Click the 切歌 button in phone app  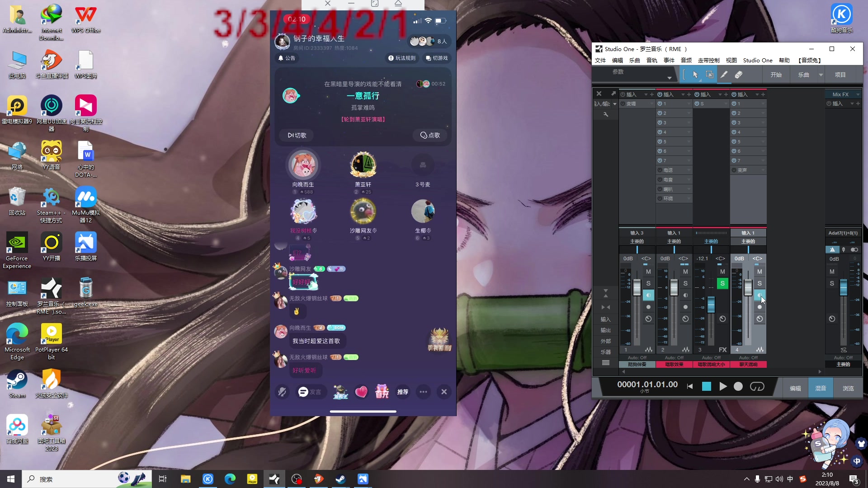click(297, 135)
